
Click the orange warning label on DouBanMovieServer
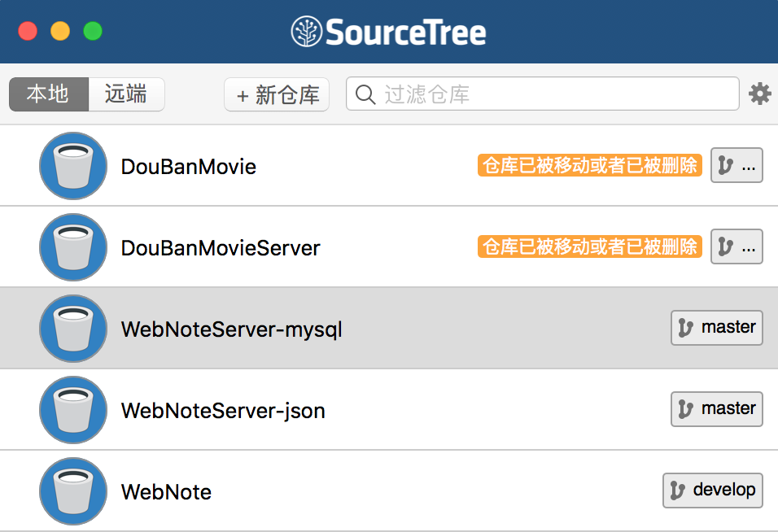tap(589, 247)
